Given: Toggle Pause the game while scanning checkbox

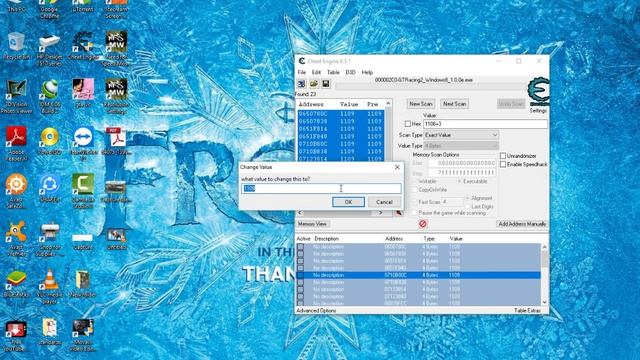Looking at the screenshot, I should click(415, 213).
